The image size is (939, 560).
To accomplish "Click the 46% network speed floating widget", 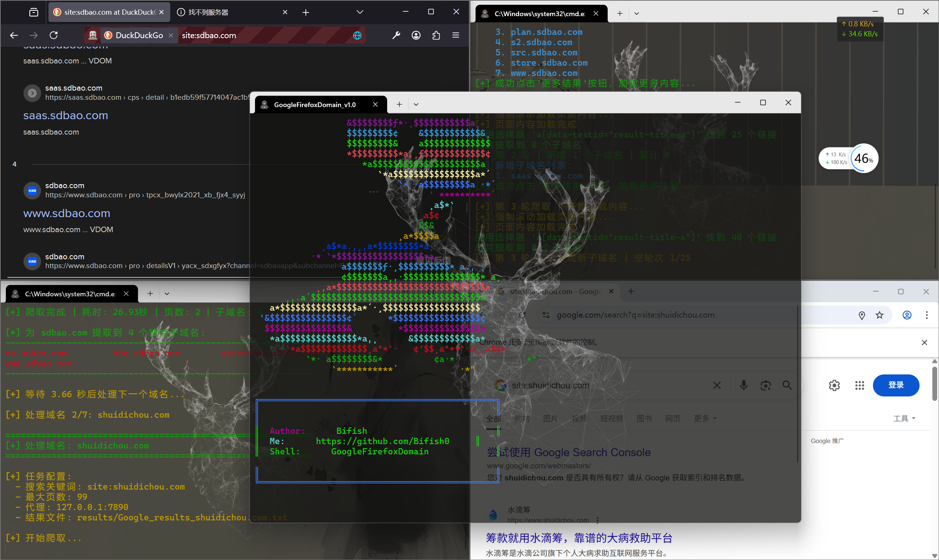I will [863, 158].
